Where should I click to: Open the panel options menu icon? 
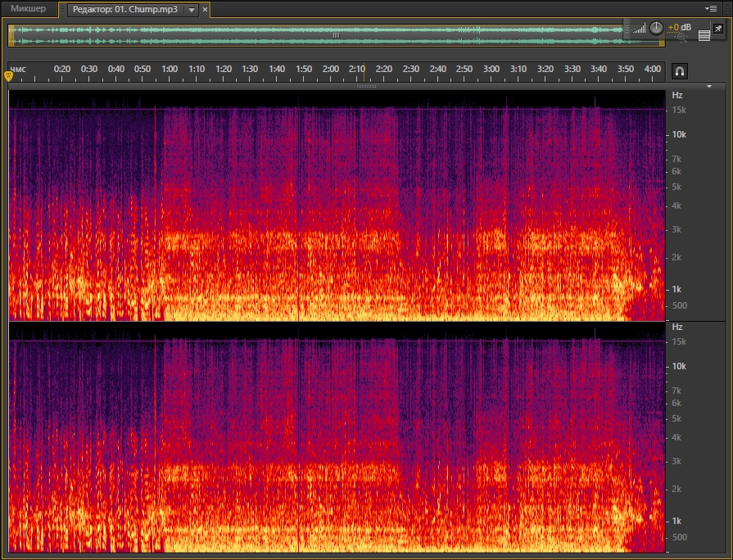click(713, 8)
